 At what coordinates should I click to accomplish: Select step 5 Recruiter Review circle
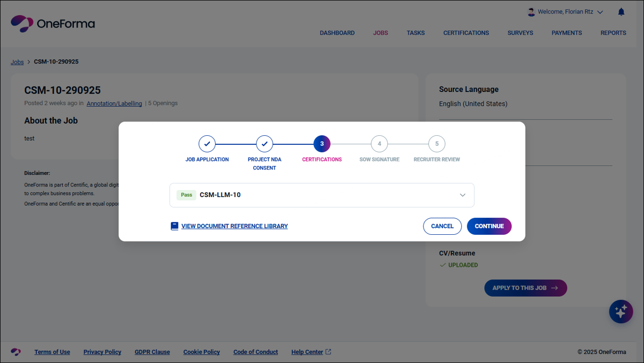point(437,144)
